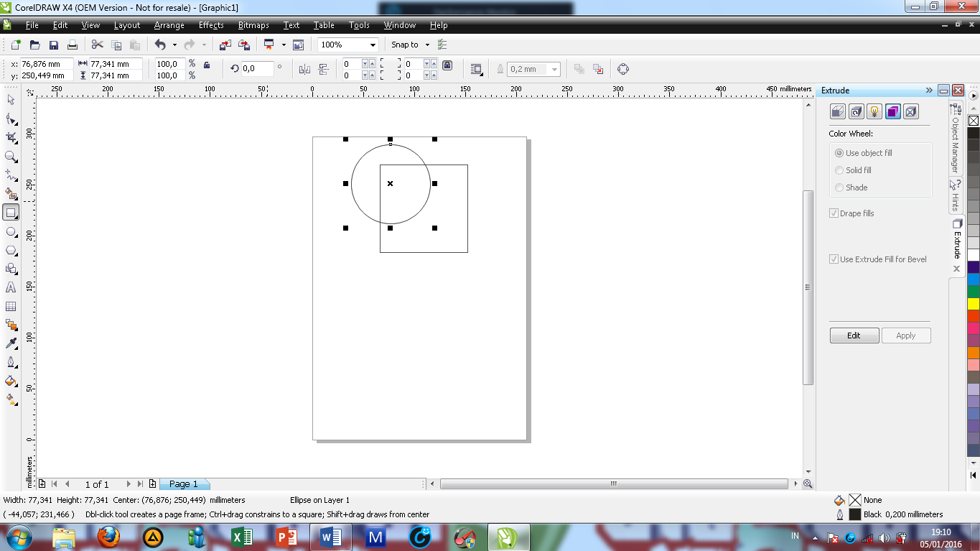This screenshot has height=551, width=980.
Task: Click the horizontal scrollbar below the canvas
Action: tap(614, 484)
